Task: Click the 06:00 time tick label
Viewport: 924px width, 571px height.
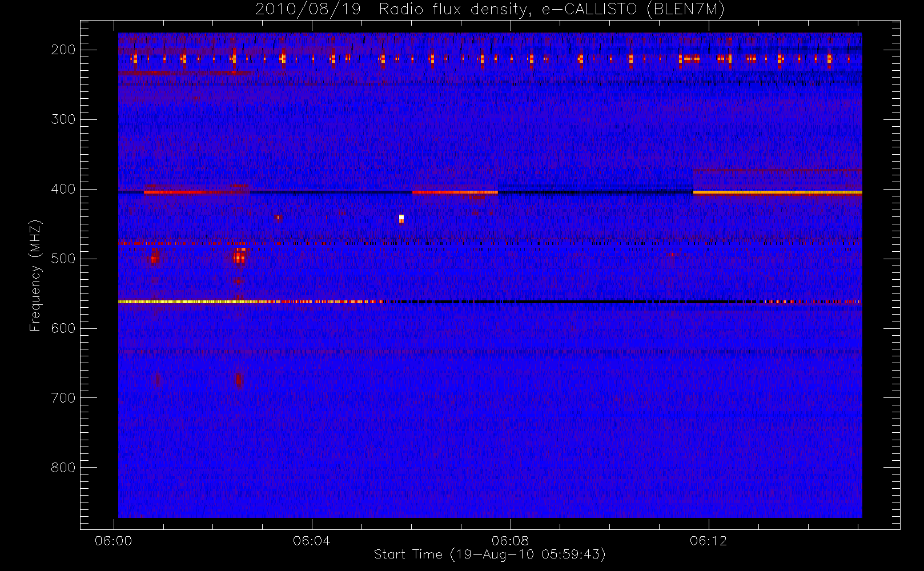Action: point(113,541)
